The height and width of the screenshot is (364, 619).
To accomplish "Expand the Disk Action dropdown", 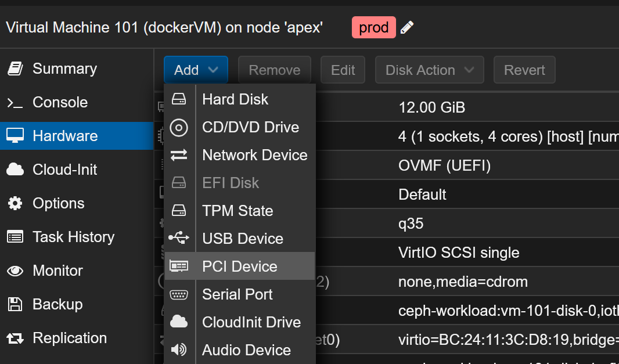I will (429, 70).
